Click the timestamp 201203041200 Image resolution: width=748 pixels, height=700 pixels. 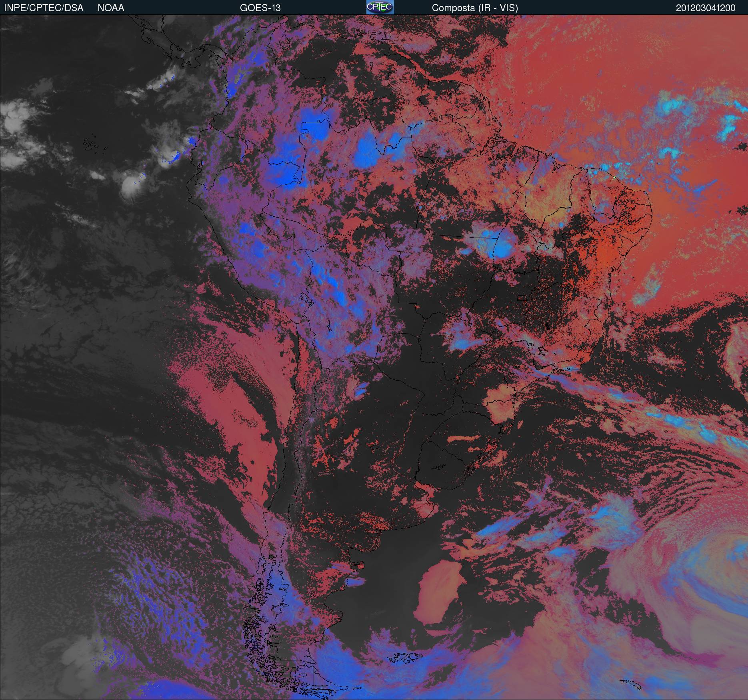click(706, 8)
